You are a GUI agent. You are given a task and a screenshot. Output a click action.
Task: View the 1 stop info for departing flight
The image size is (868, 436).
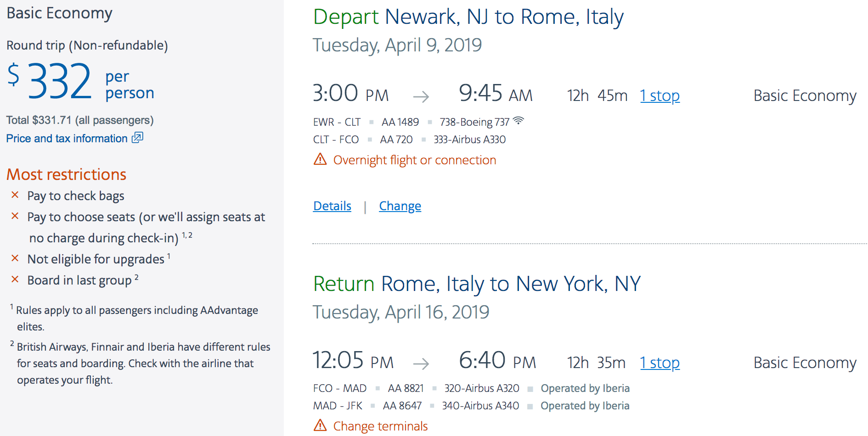(x=659, y=95)
